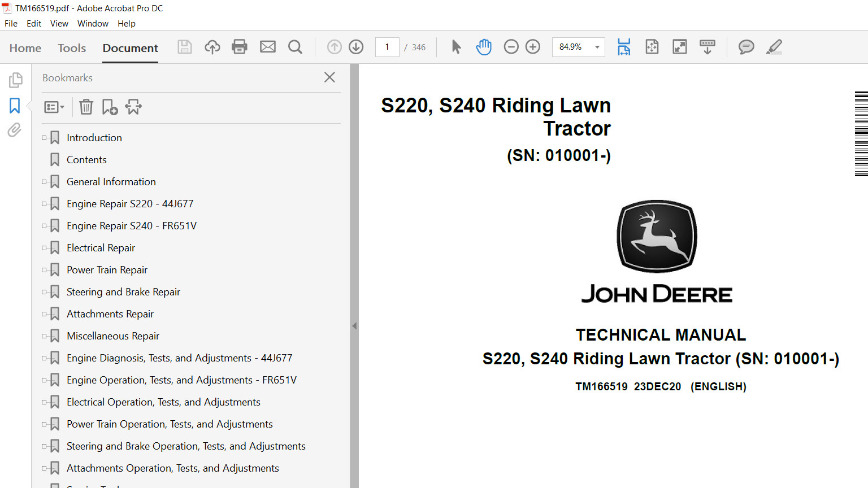
Task: Open Engine Operation, Tests, and Adjustments - FR651V
Action: tap(181, 380)
